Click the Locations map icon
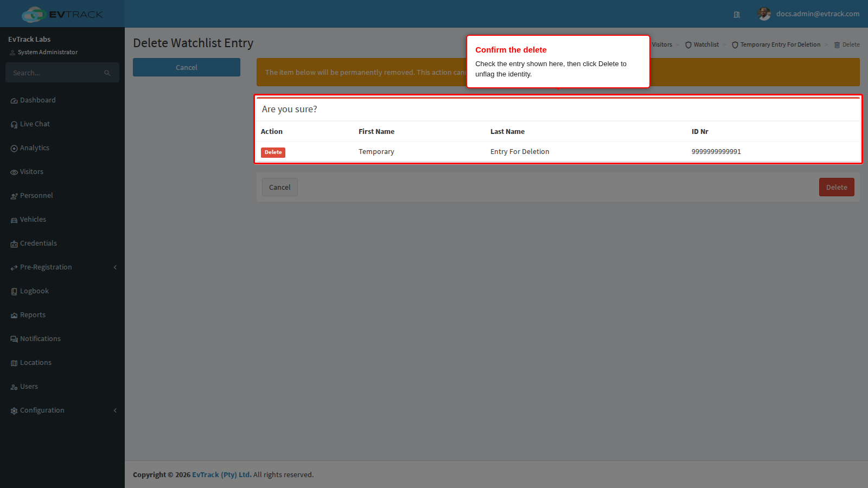Viewport: 868px width, 488px height. [14, 363]
